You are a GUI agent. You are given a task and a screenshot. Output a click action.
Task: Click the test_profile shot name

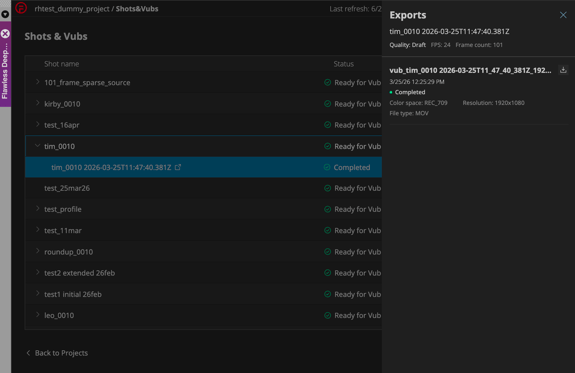63,209
